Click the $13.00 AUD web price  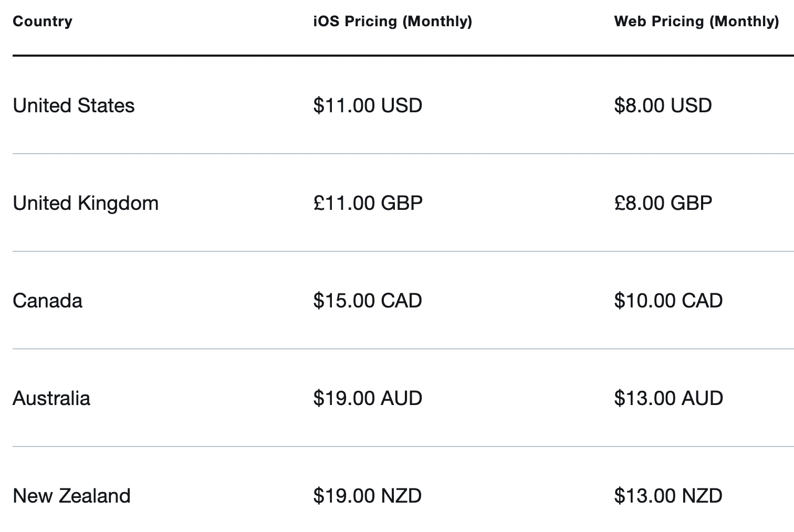[x=668, y=398]
